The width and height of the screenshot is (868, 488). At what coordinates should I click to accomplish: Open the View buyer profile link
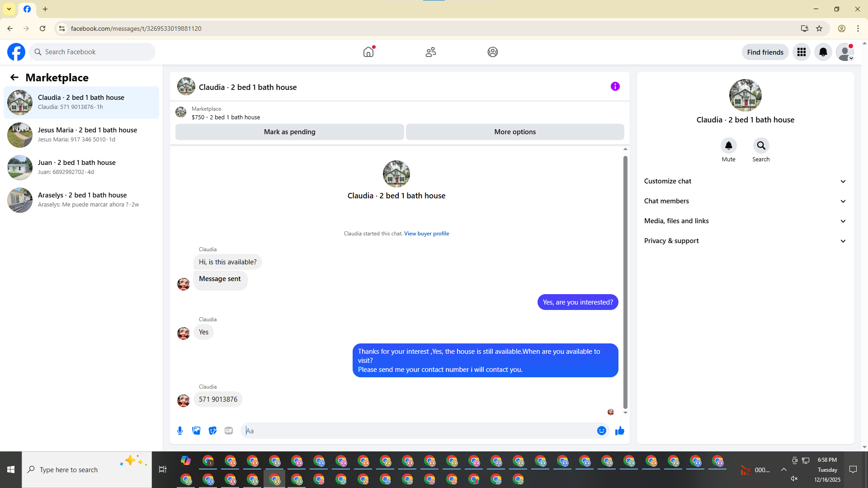426,234
